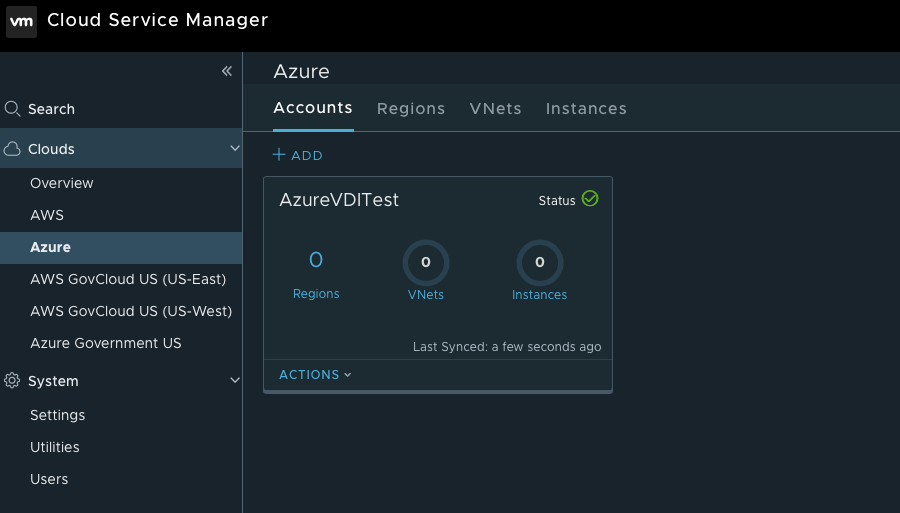900x513 pixels.
Task: Open the Instances tab
Action: (586, 108)
